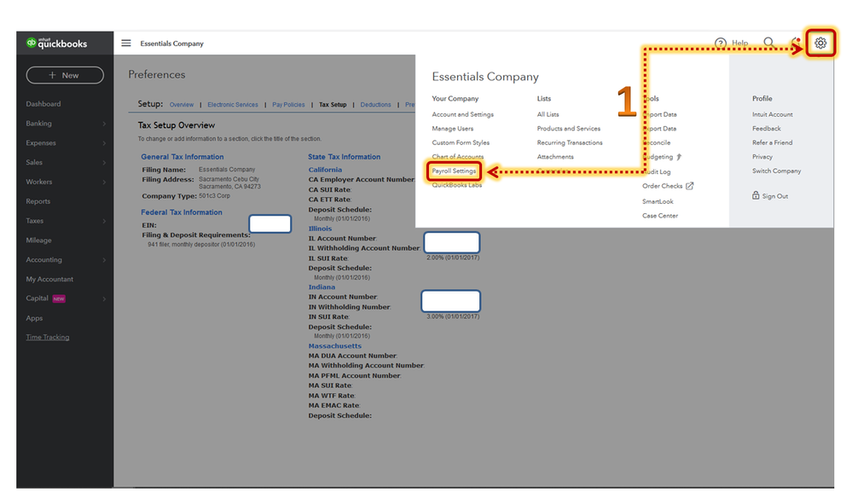Click Sign Out text

pyautogui.click(x=775, y=197)
